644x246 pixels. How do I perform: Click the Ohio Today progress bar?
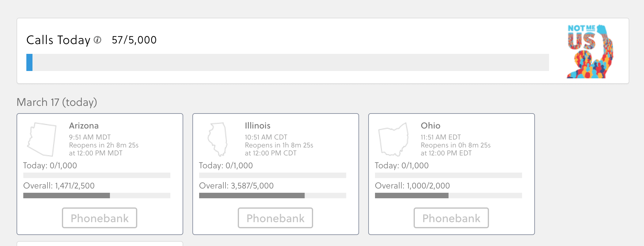[x=449, y=175]
